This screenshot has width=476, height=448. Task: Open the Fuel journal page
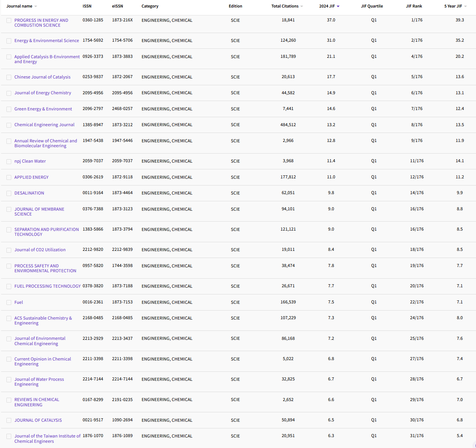tap(18, 302)
